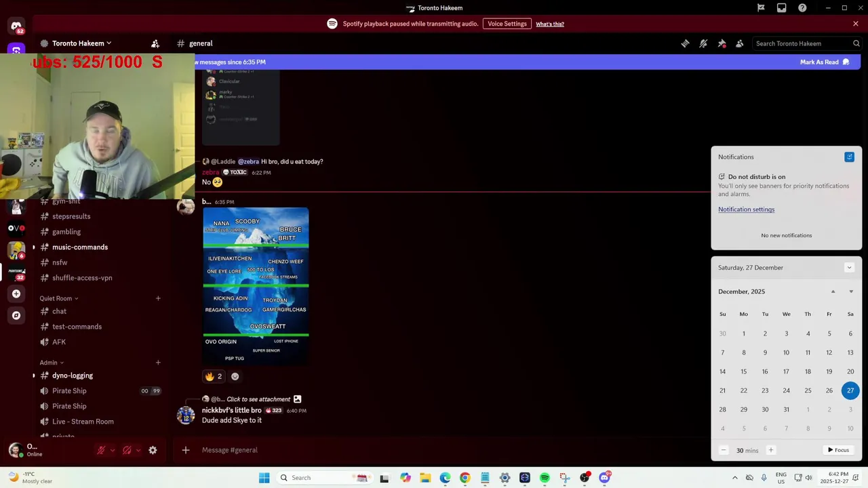The height and width of the screenshot is (488, 868).
Task: Click Mark As Read button
Action: (825, 62)
